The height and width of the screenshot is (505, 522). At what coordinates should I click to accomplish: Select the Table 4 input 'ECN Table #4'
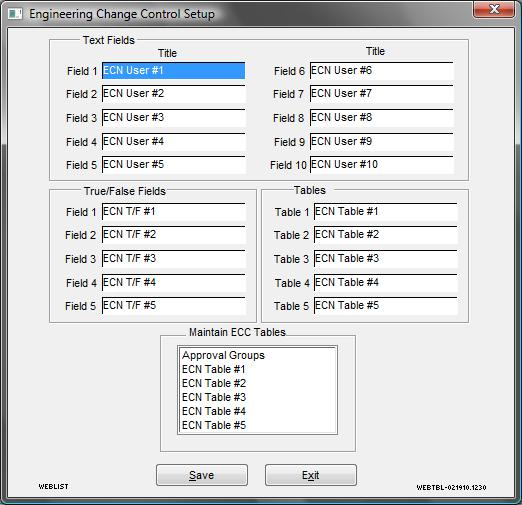(x=386, y=283)
